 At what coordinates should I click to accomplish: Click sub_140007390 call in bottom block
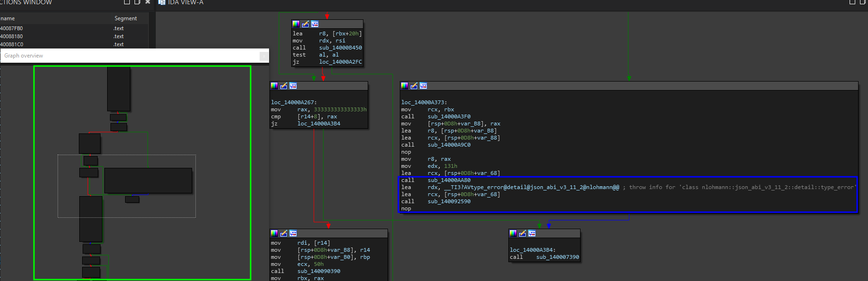click(557, 257)
